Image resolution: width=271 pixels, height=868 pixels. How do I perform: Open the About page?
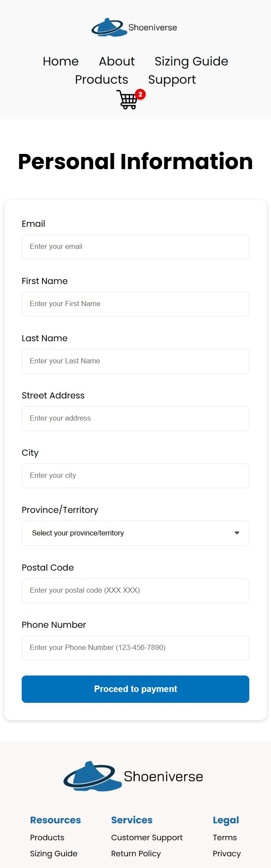pyautogui.click(x=117, y=61)
